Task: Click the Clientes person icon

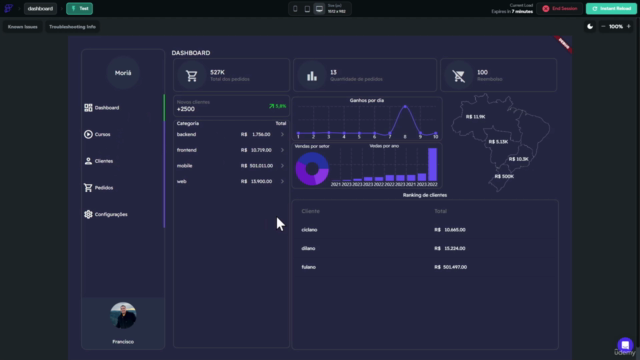Action: [88, 161]
